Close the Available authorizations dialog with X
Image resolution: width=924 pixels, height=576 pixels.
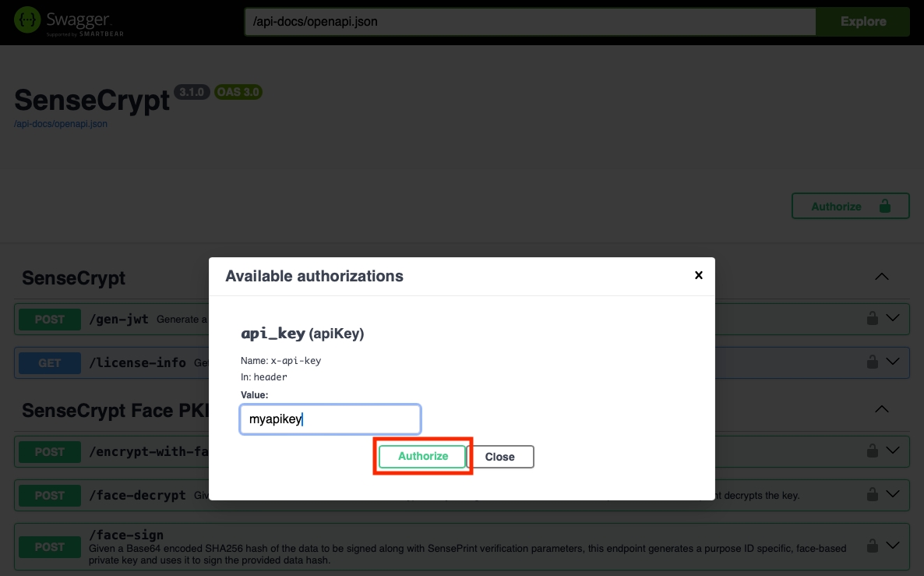pos(698,275)
